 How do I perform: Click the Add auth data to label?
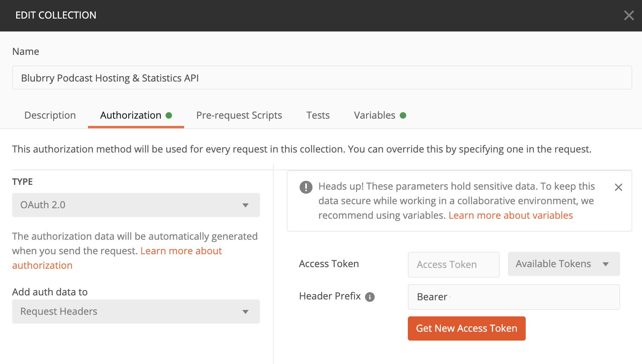point(50,292)
